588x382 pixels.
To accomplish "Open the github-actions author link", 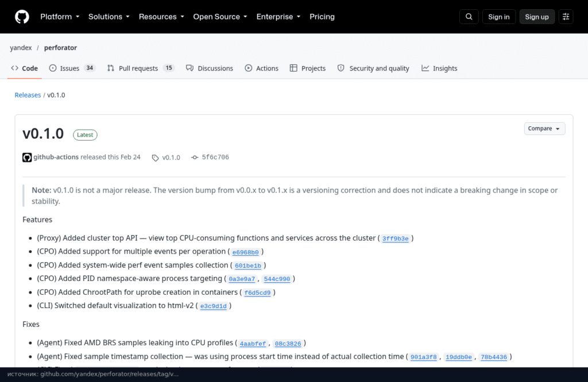I will pos(56,157).
